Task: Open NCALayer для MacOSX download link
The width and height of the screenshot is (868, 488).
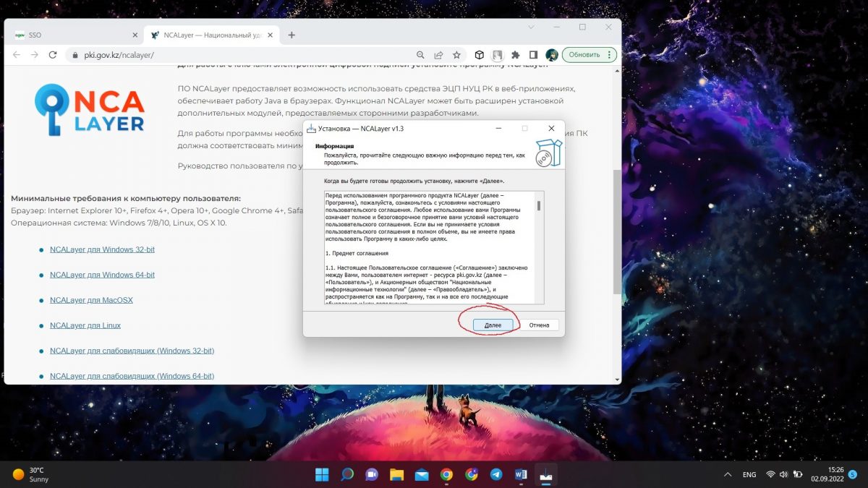Action: pos(91,300)
